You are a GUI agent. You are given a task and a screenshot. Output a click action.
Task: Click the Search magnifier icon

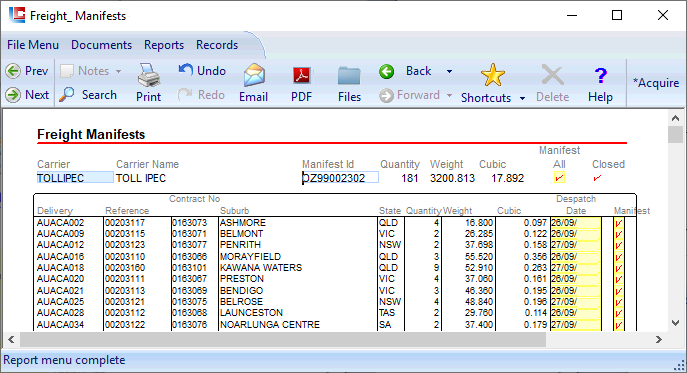(67, 95)
